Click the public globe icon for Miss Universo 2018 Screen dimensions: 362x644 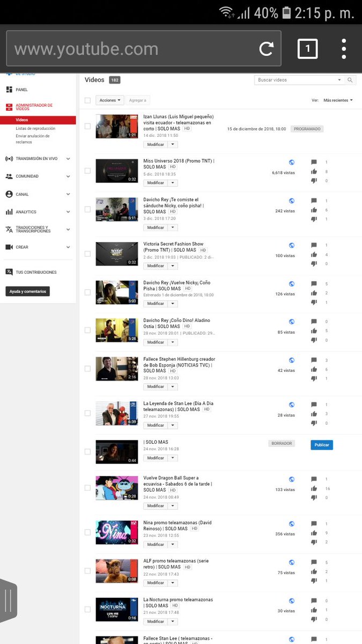pyautogui.click(x=292, y=162)
